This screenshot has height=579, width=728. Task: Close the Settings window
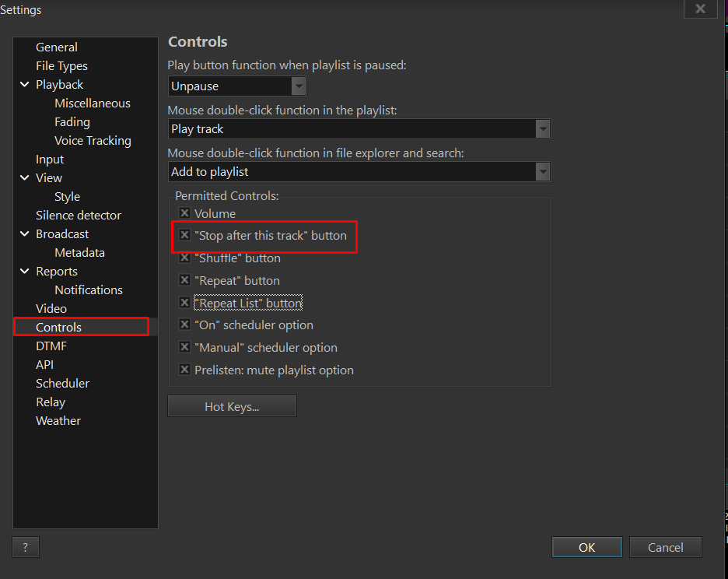pyautogui.click(x=700, y=9)
